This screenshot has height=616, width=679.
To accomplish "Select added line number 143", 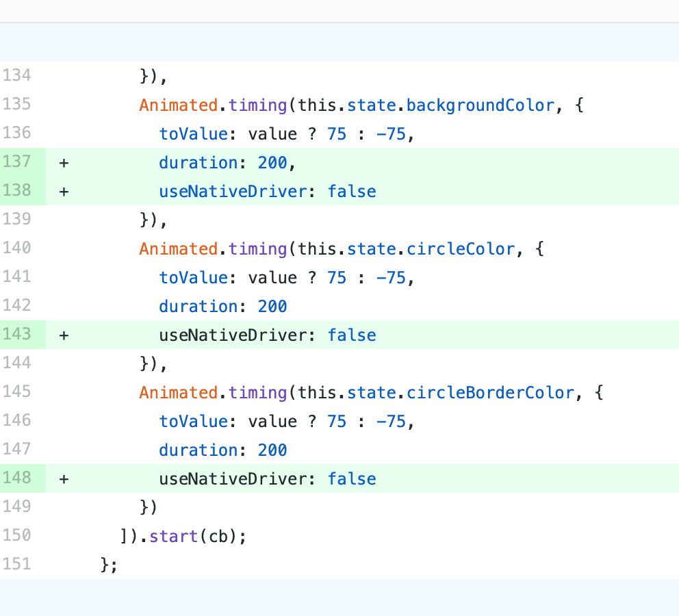I will click(17, 334).
